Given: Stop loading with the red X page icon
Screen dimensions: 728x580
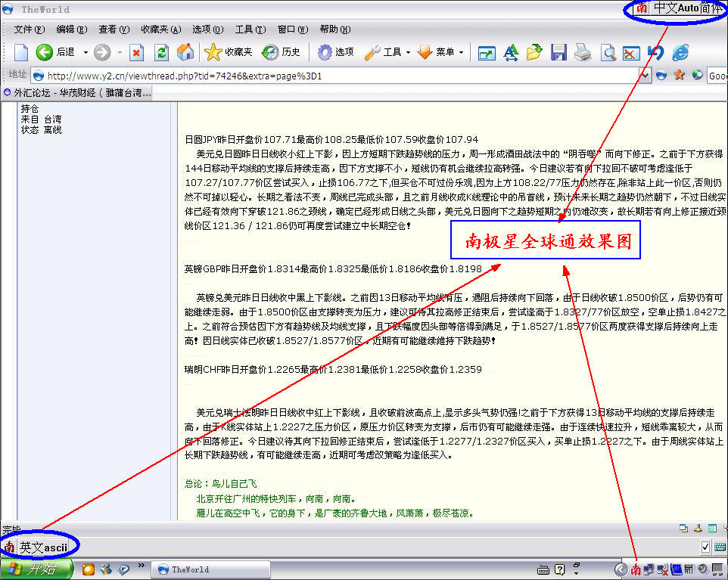Looking at the screenshot, I should coord(136,52).
